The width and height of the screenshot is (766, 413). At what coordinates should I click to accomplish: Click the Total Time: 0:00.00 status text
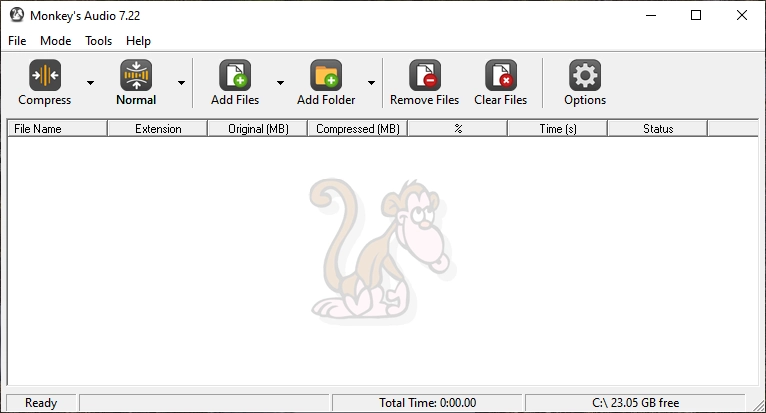pyautogui.click(x=427, y=403)
